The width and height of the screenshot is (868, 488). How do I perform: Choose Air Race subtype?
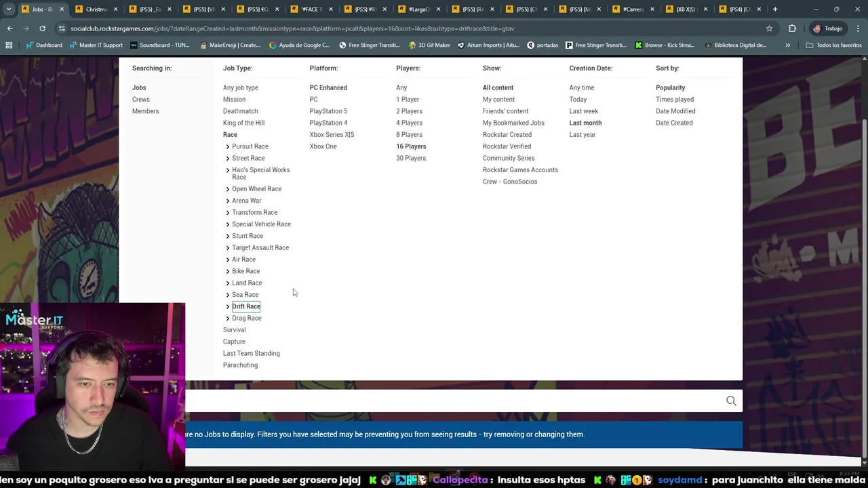pos(243,260)
